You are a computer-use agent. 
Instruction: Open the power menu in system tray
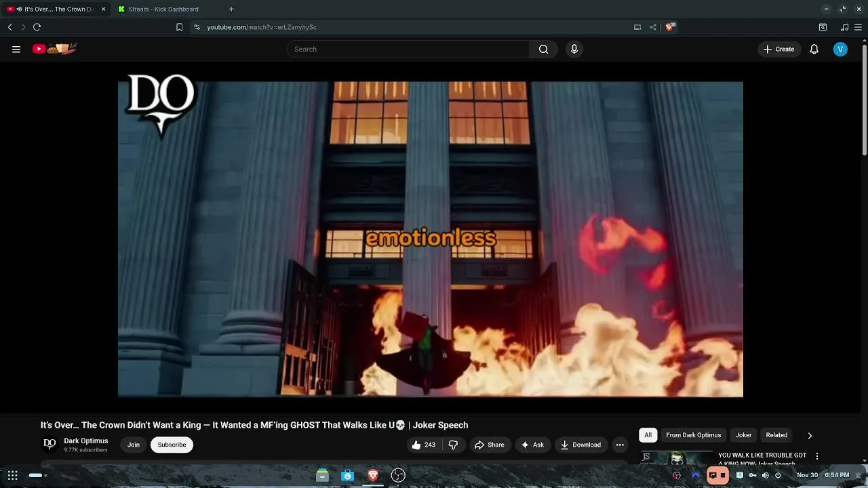pyautogui.click(x=778, y=475)
